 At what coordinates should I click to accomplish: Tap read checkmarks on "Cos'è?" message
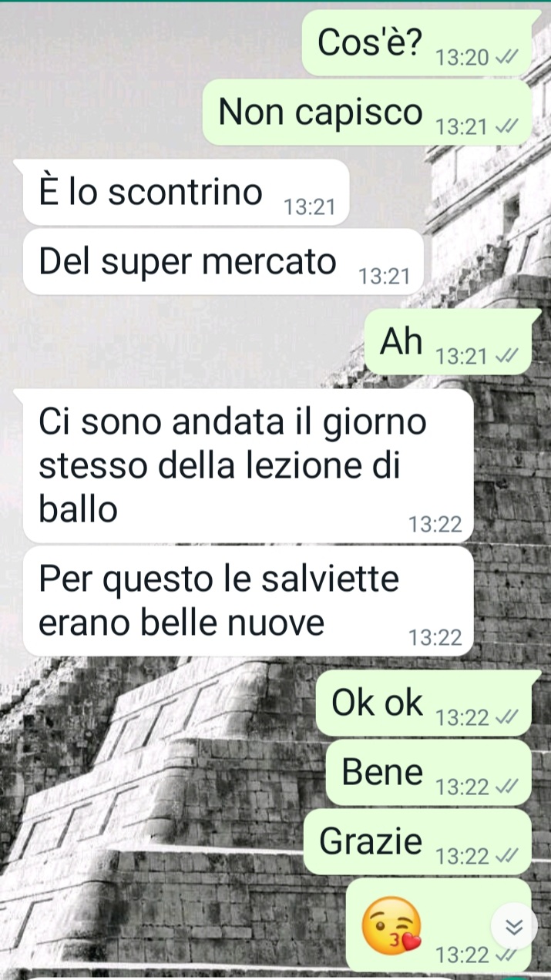pos(506,58)
